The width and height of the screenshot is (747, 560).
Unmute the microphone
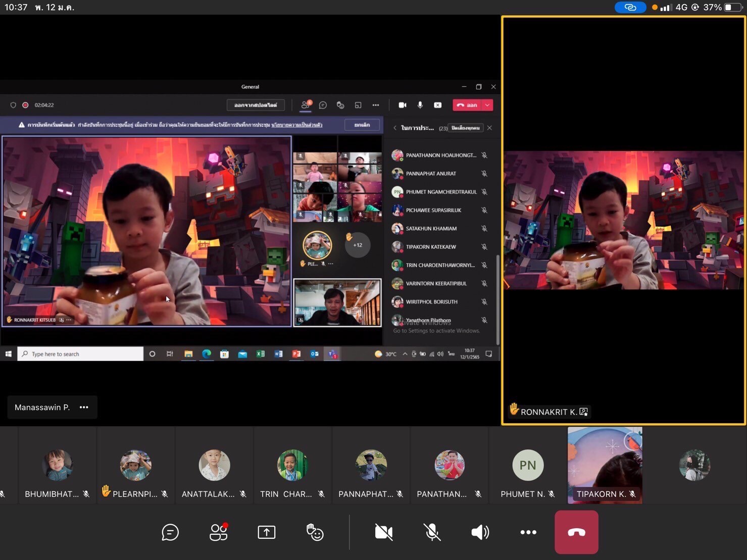[432, 532]
